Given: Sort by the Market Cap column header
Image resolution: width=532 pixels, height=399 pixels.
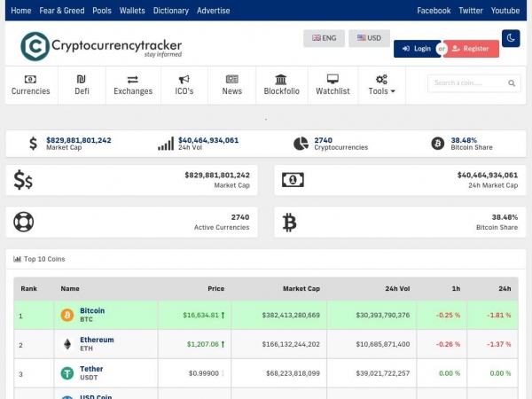Looking at the screenshot, I should [301, 289].
